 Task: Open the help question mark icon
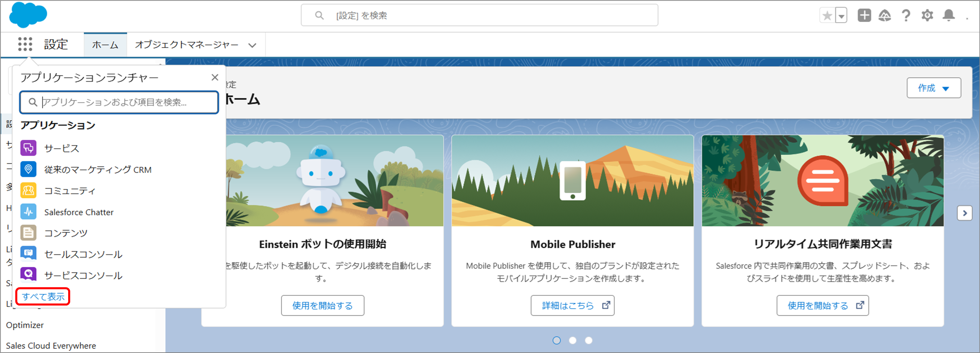pyautogui.click(x=906, y=16)
